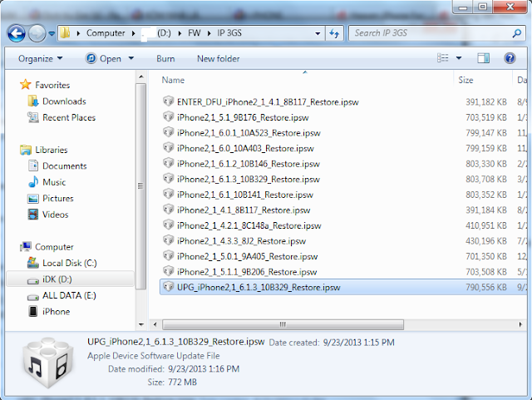The height and width of the screenshot is (400, 532).
Task: Click icon of iPhone2,1_6.1_10B141_Restore.ipsw
Action: click(x=168, y=195)
